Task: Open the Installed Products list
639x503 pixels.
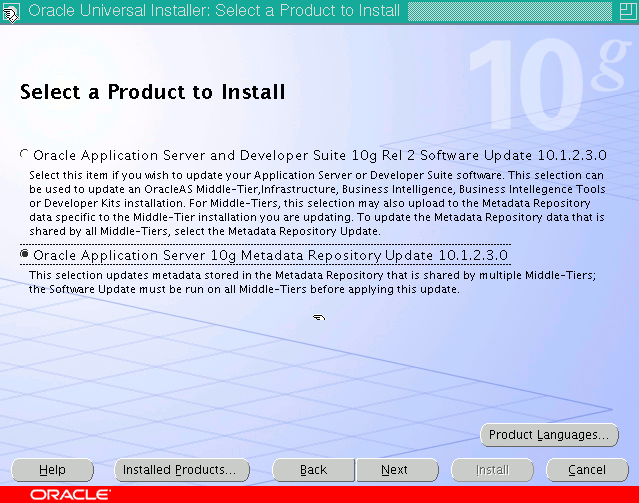Action: 182,470
